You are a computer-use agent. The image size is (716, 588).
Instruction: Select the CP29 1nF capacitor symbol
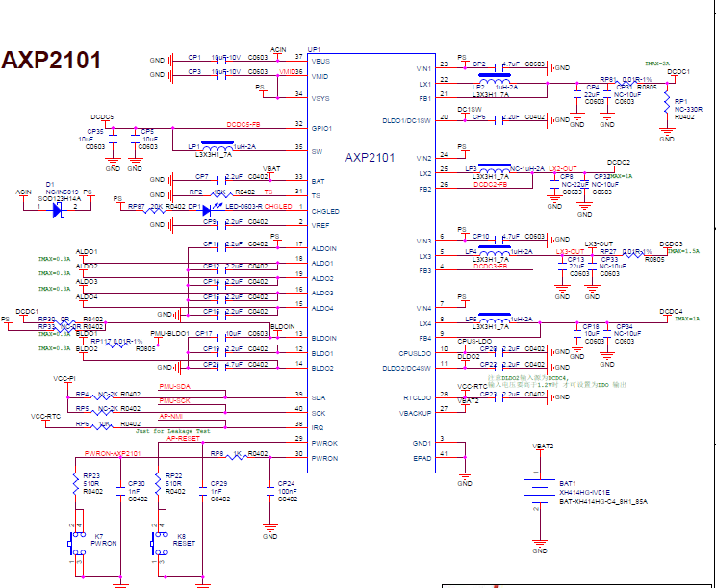pos(203,491)
